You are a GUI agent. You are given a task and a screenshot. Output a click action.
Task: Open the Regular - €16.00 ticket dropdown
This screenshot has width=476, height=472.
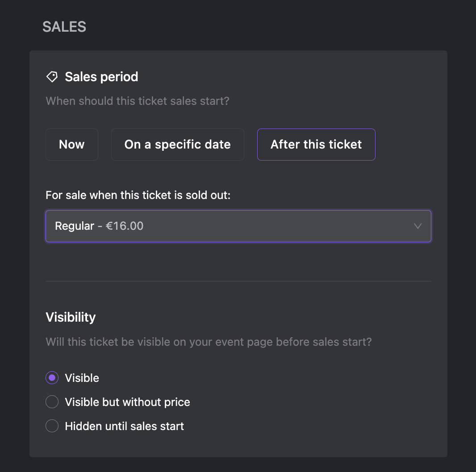click(238, 226)
